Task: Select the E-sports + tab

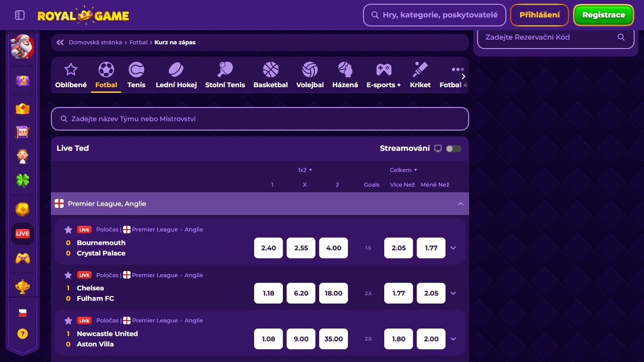Action: click(x=384, y=75)
